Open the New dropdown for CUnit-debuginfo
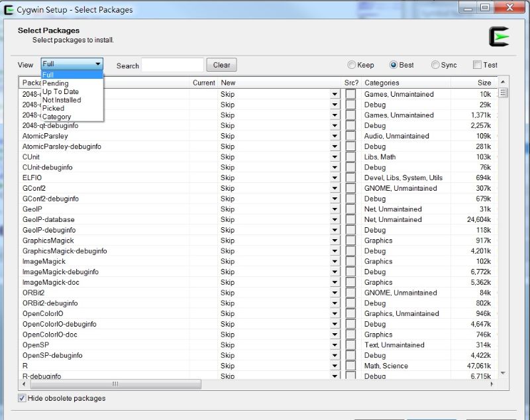Image resolution: width=530 pixels, height=420 pixels. (335, 168)
